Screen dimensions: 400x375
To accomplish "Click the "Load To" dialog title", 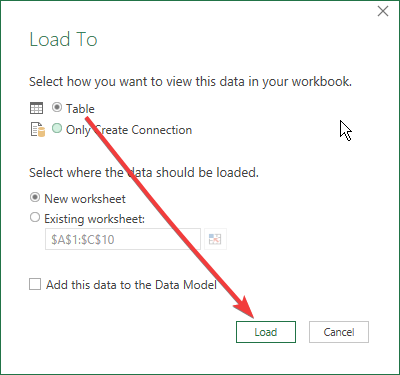I will point(63,39).
